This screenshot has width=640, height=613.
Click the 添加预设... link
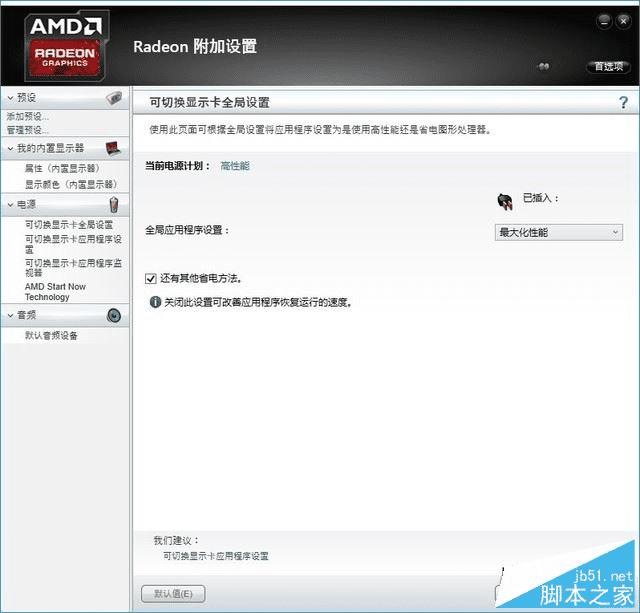tap(28, 117)
